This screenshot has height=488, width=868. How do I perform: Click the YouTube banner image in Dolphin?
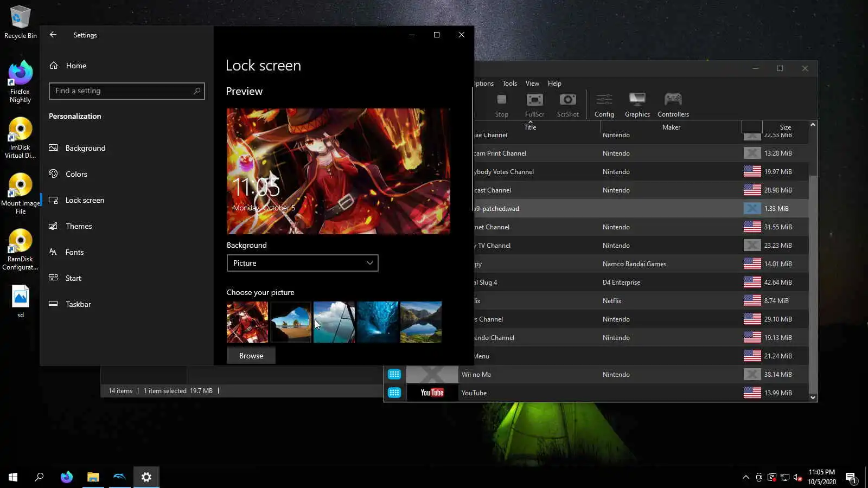[x=432, y=393]
